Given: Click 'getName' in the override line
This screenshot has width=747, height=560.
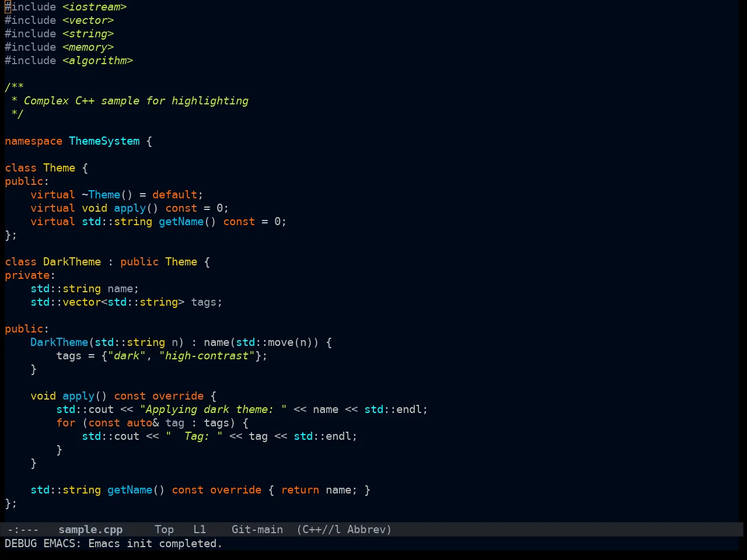Looking at the screenshot, I should [x=130, y=490].
